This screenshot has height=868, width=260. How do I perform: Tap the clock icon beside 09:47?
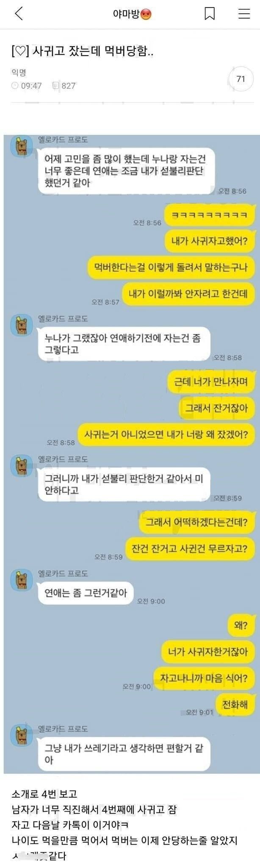15,86
